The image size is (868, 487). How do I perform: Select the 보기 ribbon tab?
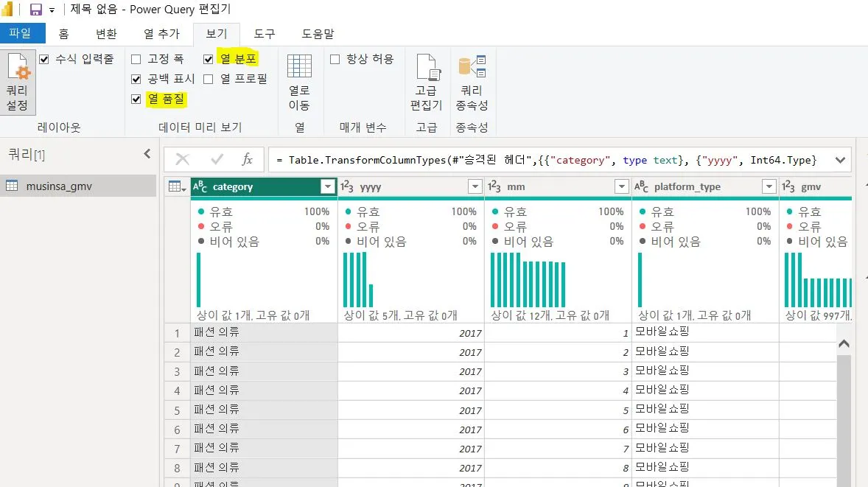tap(217, 34)
